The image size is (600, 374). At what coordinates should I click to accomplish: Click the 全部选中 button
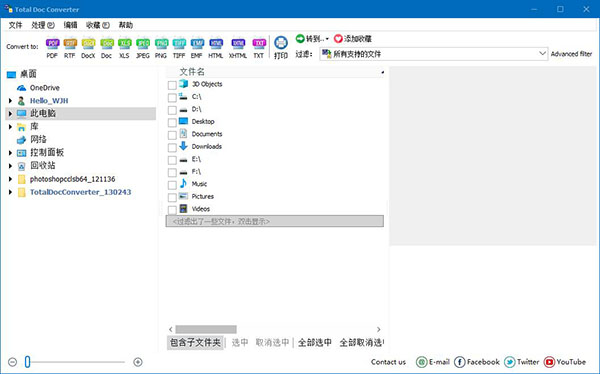tap(315, 342)
